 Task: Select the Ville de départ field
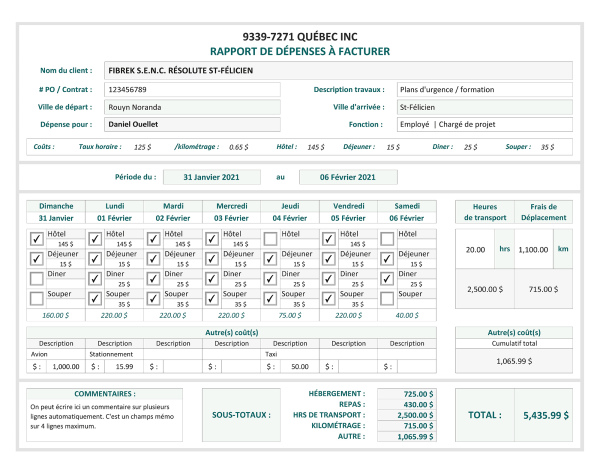tap(191, 107)
